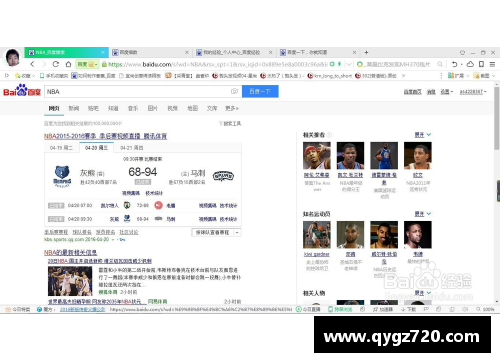Open the first player photo under 相关搜索
Screen dimensions: 500x362
[317, 156]
